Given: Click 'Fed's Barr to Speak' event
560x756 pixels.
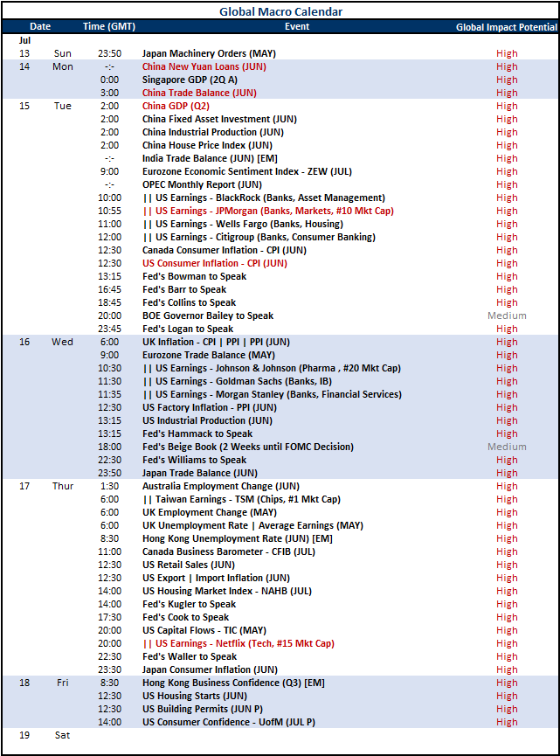Looking at the screenshot, I should pyautogui.click(x=184, y=289).
